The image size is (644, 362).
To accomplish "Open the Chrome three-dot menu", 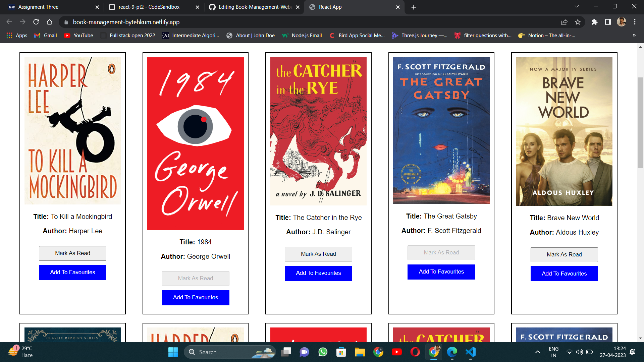I will (x=635, y=22).
